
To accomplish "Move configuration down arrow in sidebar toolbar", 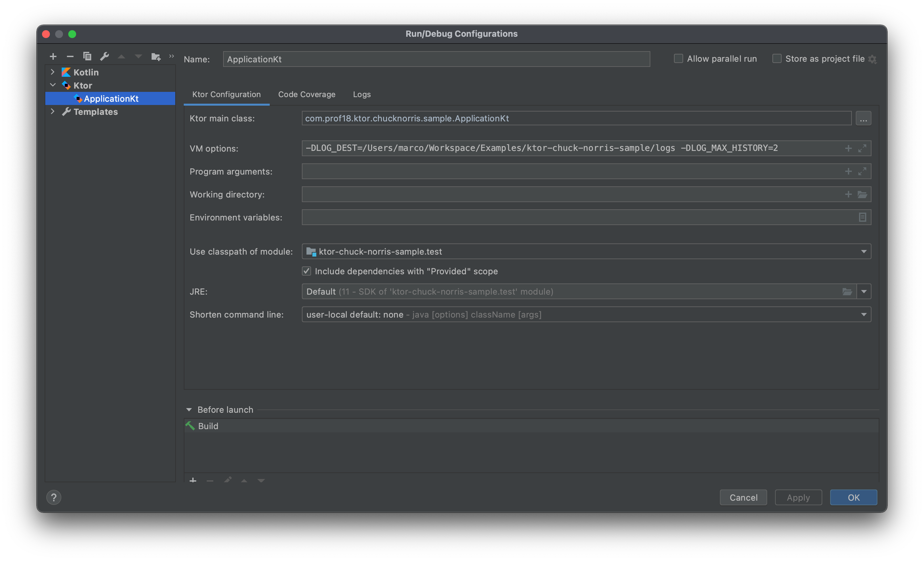I will (x=138, y=57).
